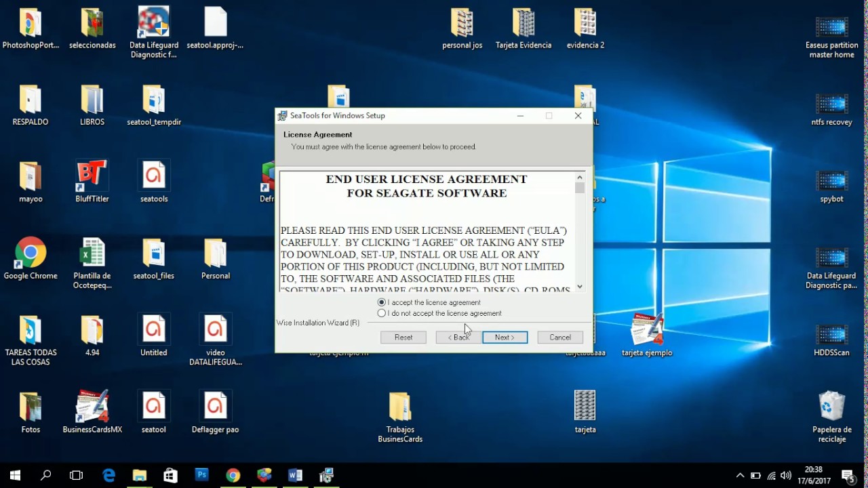Open Task View from the taskbar
Viewport: 868px width, 488px height.
point(77,475)
